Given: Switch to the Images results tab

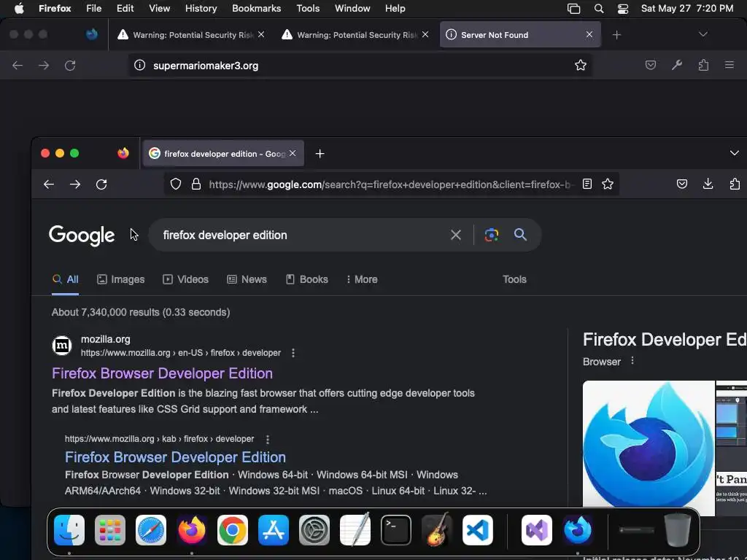Looking at the screenshot, I should (121, 279).
